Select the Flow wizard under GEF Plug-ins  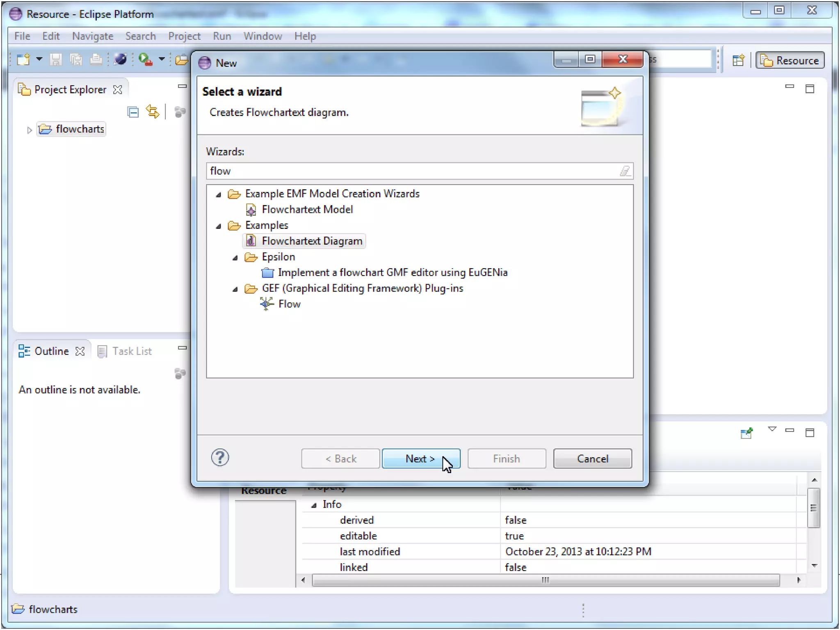tap(289, 304)
